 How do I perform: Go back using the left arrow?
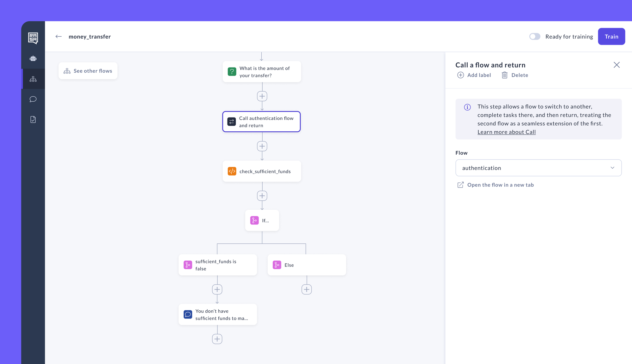58,37
